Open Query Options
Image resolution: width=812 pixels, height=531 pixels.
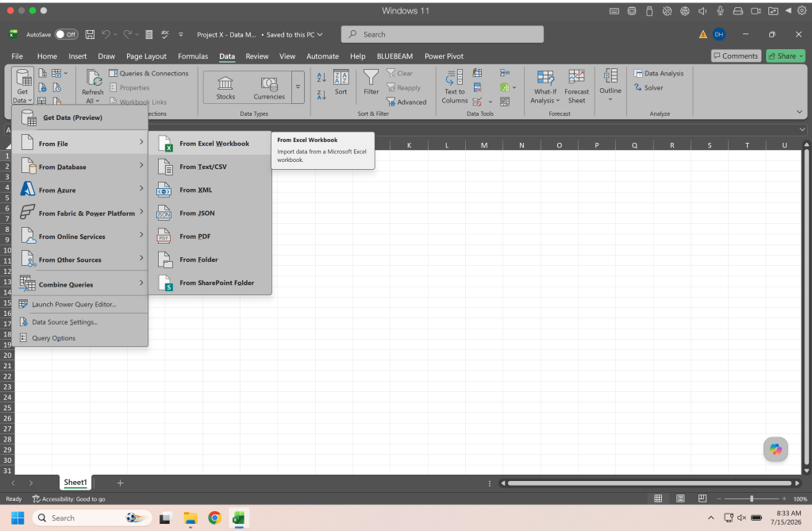(x=80, y=338)
